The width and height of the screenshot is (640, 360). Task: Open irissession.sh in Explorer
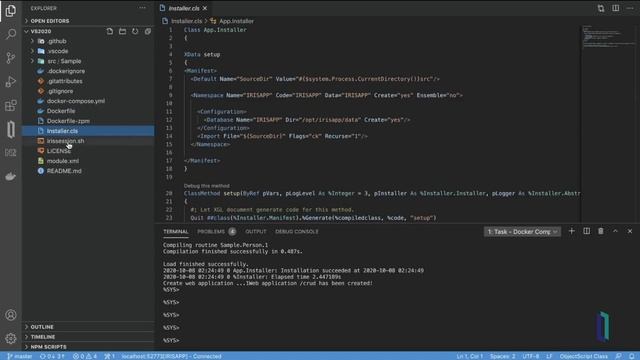click(88, 141)
